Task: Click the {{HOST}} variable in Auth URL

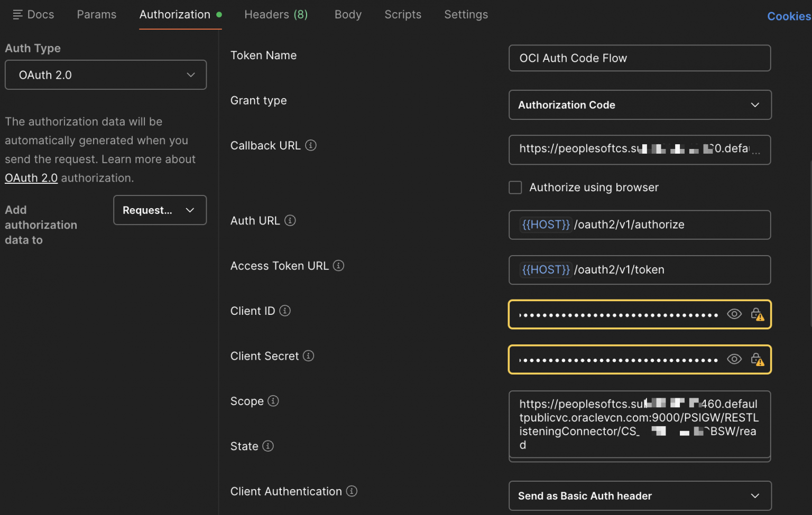Action: coord(546,224)
